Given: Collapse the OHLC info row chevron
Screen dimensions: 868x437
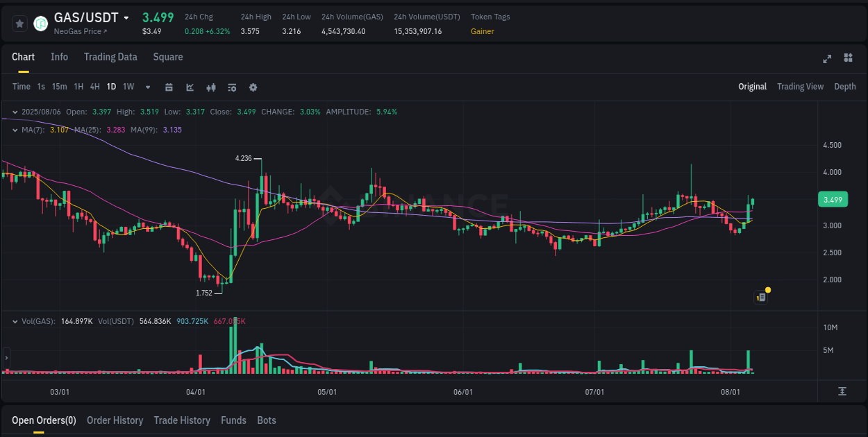Looking at the screenshot, I should click(x=15, y=111).
